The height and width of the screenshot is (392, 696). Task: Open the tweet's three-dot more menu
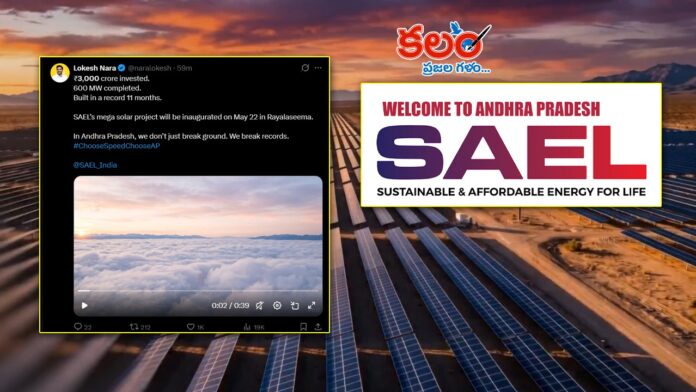[x=318, y=68]
